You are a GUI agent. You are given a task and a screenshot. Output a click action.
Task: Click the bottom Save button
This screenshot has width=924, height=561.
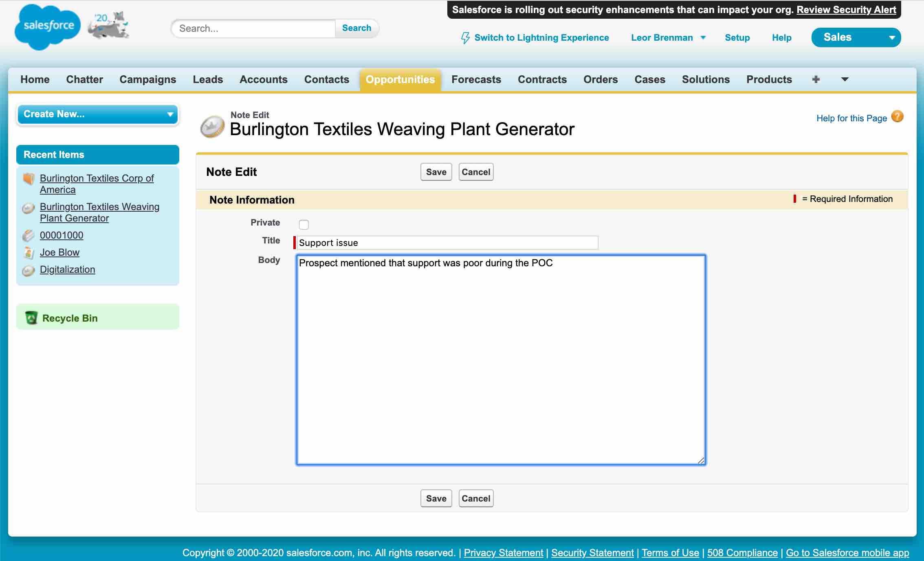[x=436, y=498]
